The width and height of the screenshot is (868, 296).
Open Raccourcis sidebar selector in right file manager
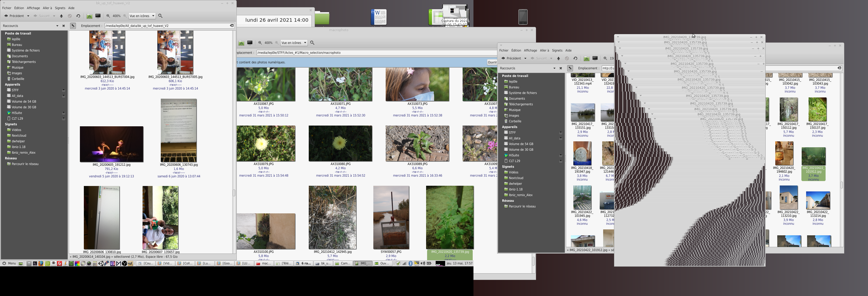(554, 68)
